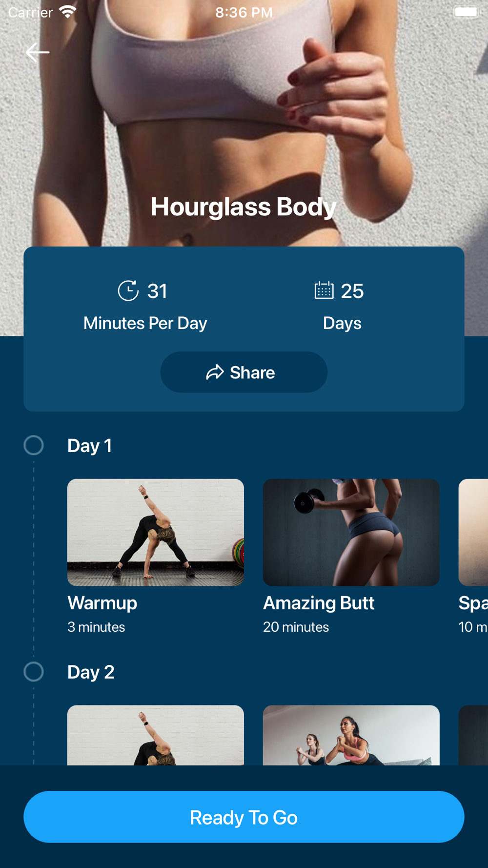Screen dimensions: 488x868
Task: Tap the Wi-Fi status icon
Action: (x=68, y=12)
